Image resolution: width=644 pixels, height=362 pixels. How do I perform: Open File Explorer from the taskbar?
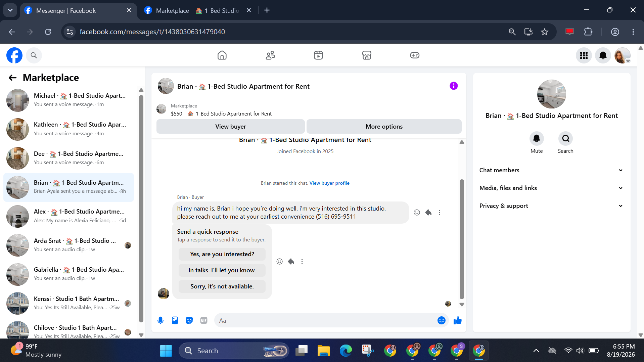pos(324,351)
